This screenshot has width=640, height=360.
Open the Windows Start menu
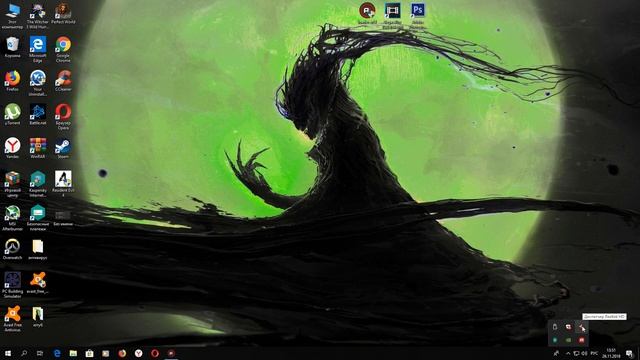[8, 353]
